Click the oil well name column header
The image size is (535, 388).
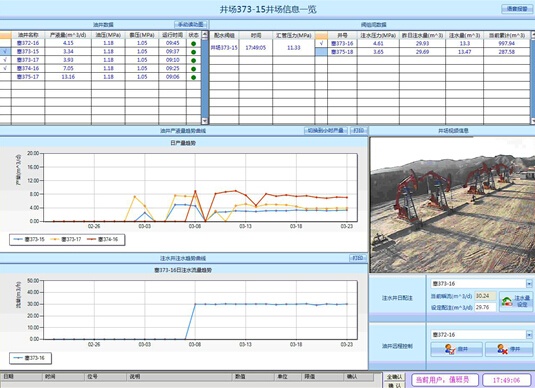point(28,35)
